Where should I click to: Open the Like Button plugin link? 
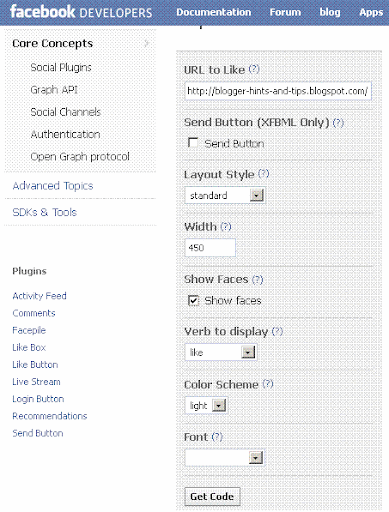click(x=35, y=365)
